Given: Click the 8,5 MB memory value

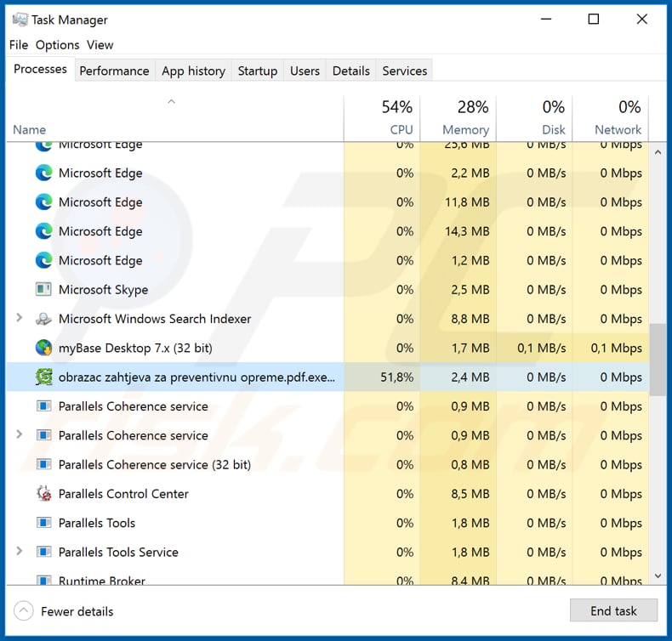Looking at the screenshot, I should pyautogui.click(x=470, y=494).
